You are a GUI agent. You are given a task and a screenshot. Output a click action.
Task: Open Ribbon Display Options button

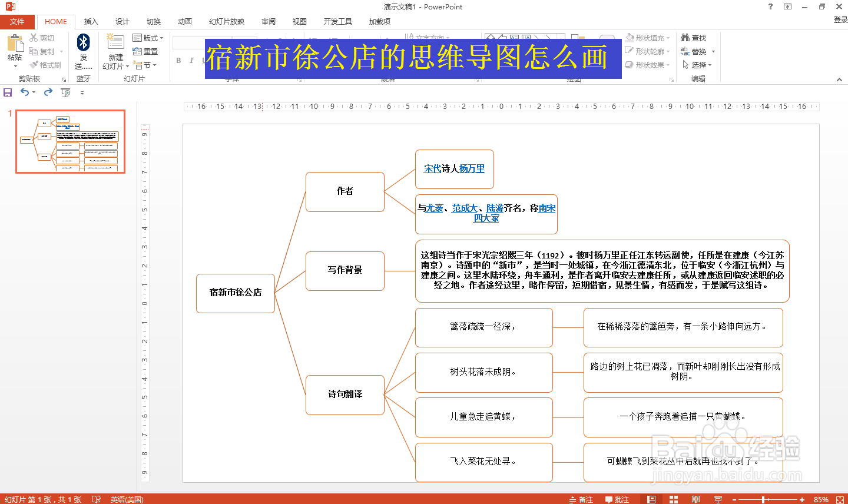(787, 6)
